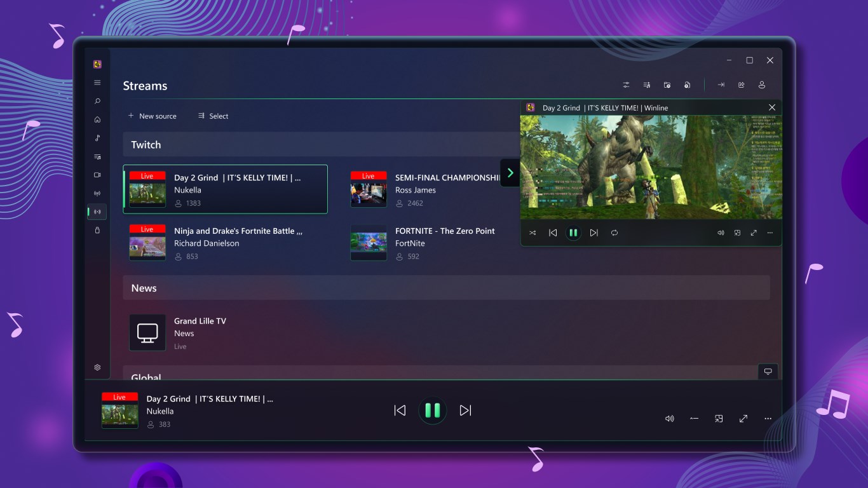The height and width of the screenshot is (488, 868).
Task: Open the hamburger navigation menu
Action: coord(97,83)
